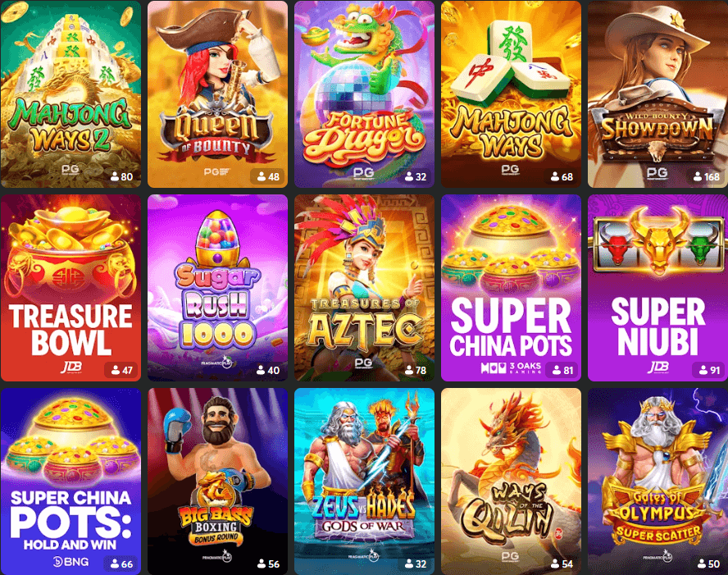Viewport: 728px width, 575px height.
Task: Play Gates of Olympus Super Scatter
Action: 657,481
